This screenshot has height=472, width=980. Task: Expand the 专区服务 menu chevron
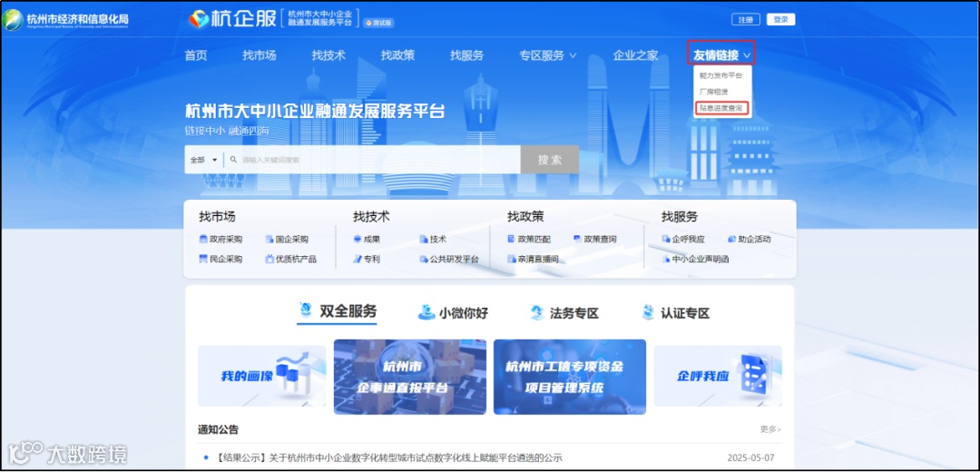click(x=573, y=55)
